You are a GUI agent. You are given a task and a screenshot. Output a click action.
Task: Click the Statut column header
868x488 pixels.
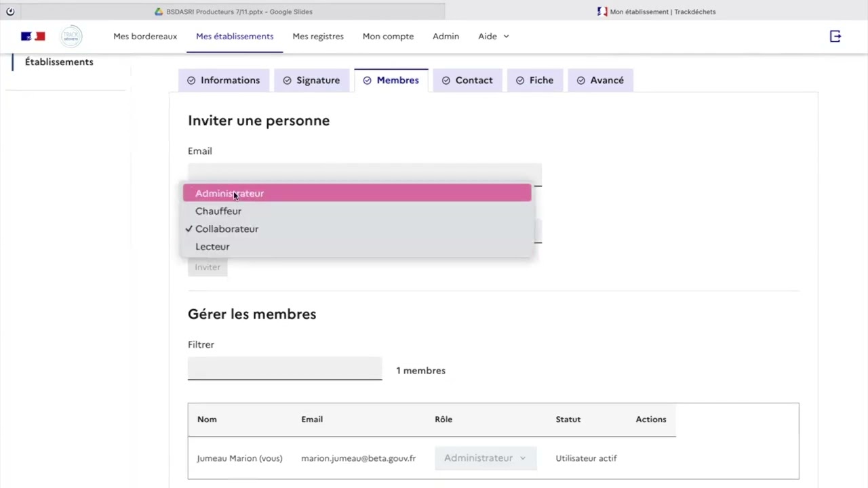568,419
